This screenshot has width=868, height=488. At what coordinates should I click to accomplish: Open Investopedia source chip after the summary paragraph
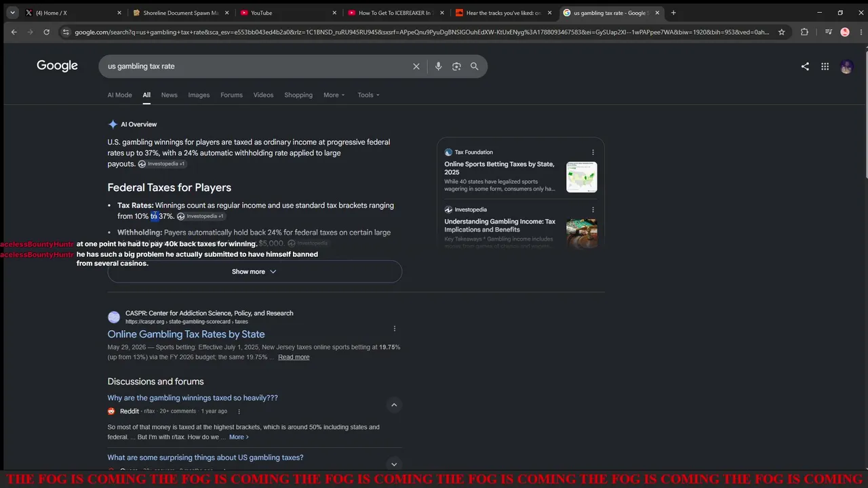click(x=161, y=164)
